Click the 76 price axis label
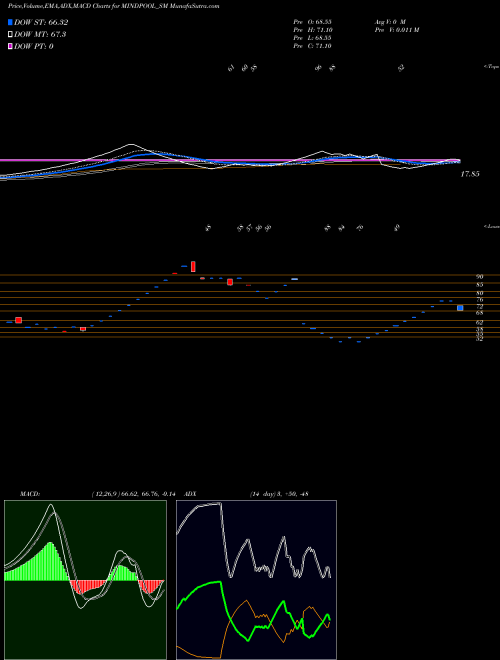 (x=479, y=300)
